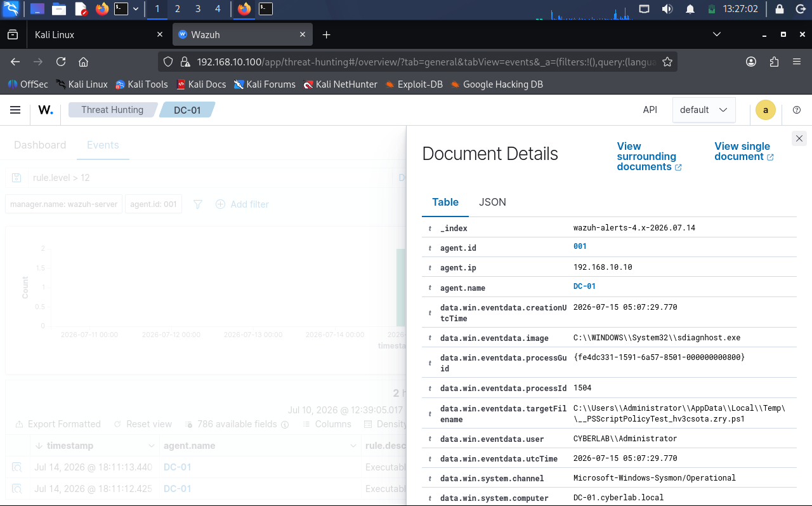Switch to the JSON tab
812x506 pixels.
pos(492,202)
